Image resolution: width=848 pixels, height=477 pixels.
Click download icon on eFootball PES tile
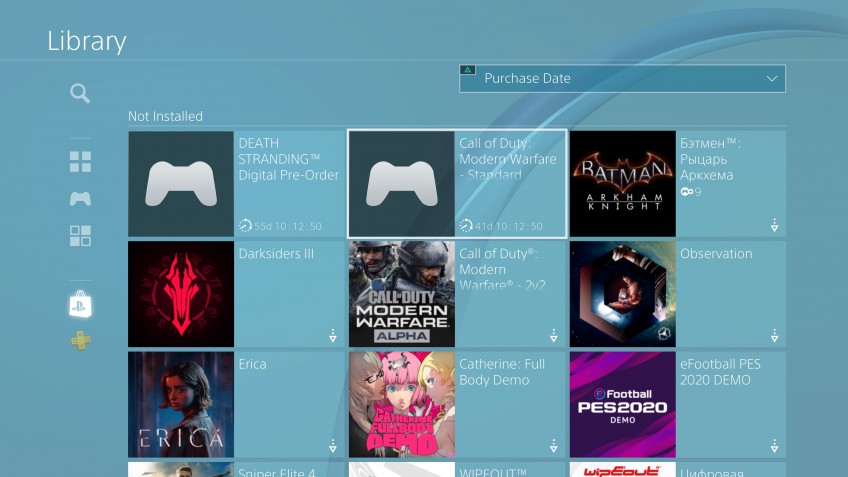tap(774, 446)
